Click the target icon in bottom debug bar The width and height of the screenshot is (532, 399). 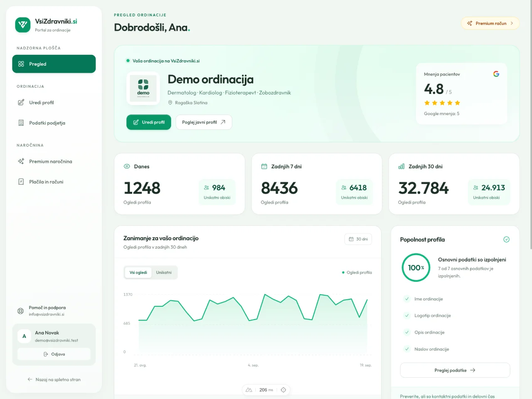tap(283, 390)
